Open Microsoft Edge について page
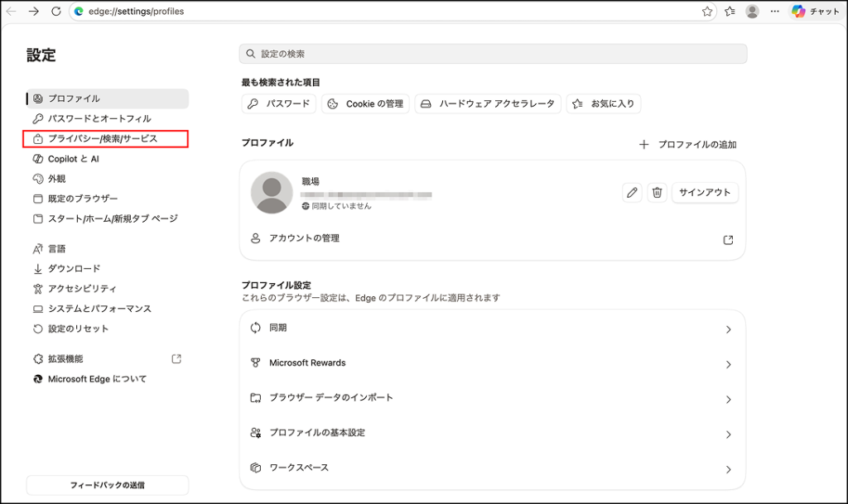The height and width of the screenshot is (504, 848). pos(108,379)
